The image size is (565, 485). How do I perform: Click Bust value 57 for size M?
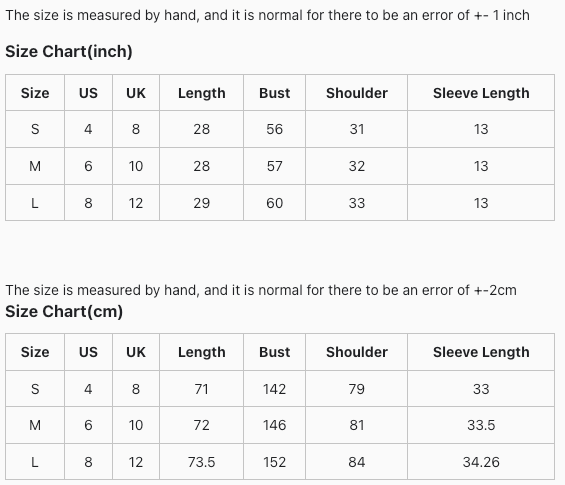[275, 166]
